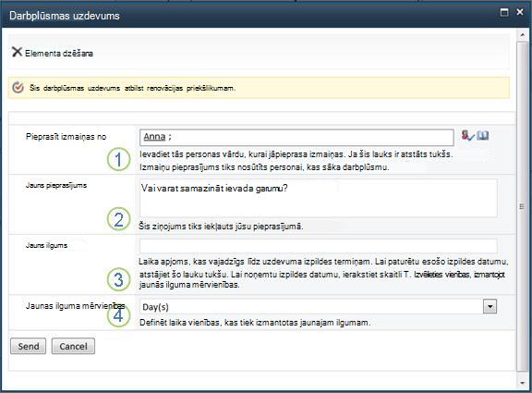Screen dimensions: 532x393
Task: Click the empty Jauns ilgums input field
Action: tap(319, 246)
